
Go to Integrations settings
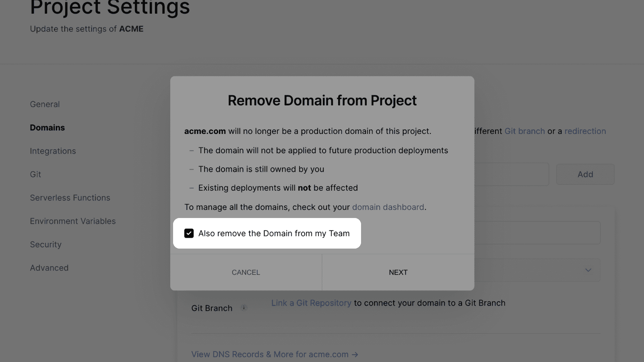pyautogui.click(x=53, y=151)
